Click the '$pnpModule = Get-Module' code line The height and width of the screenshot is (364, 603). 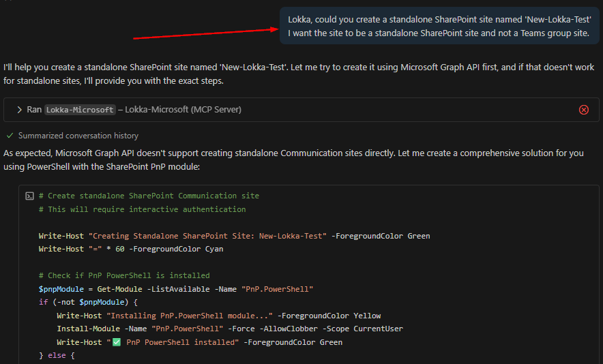pyautogui.click(x=175, y=289)
